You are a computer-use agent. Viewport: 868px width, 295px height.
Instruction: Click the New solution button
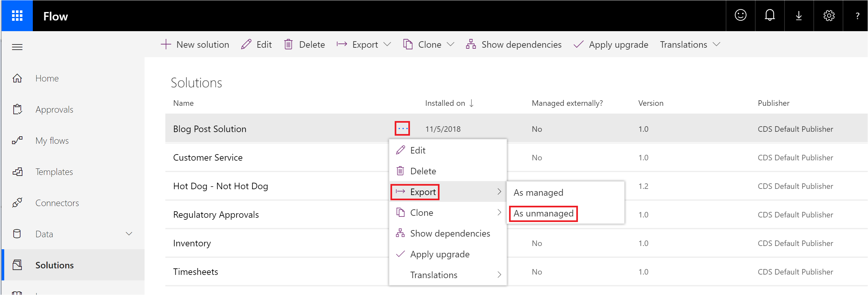195,44
